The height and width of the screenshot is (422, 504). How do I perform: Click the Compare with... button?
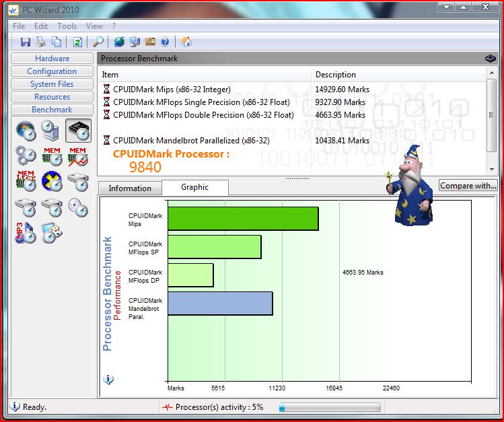pyautogui.click(x=468, y=186)
